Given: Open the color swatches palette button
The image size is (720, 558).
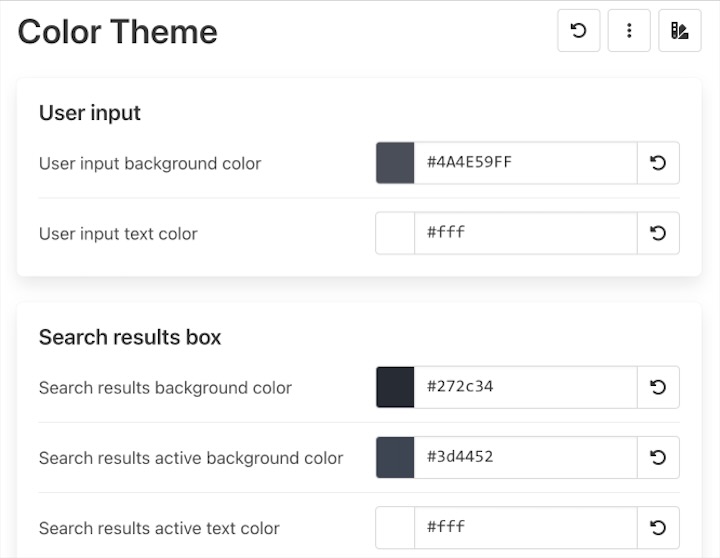Looking at the screenshot, I should click(680, 31).
